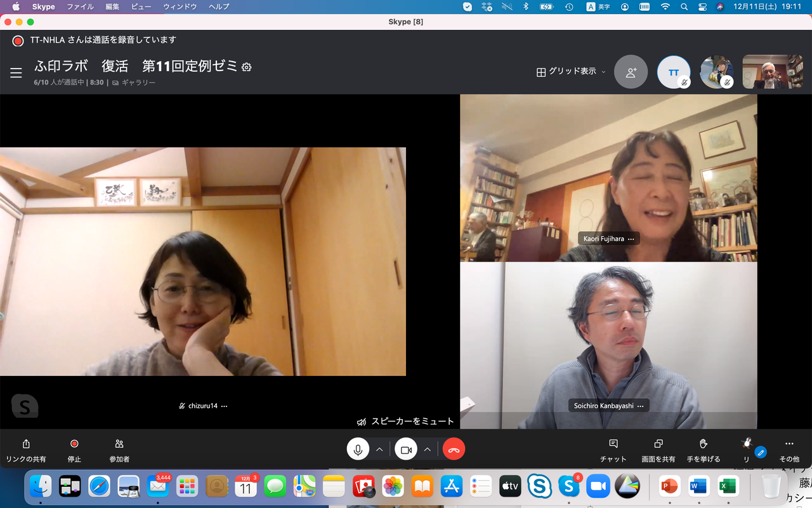This screenshot has height=508, width=812.
Task: Open Word from the Dock
Action: click(698, 486)
